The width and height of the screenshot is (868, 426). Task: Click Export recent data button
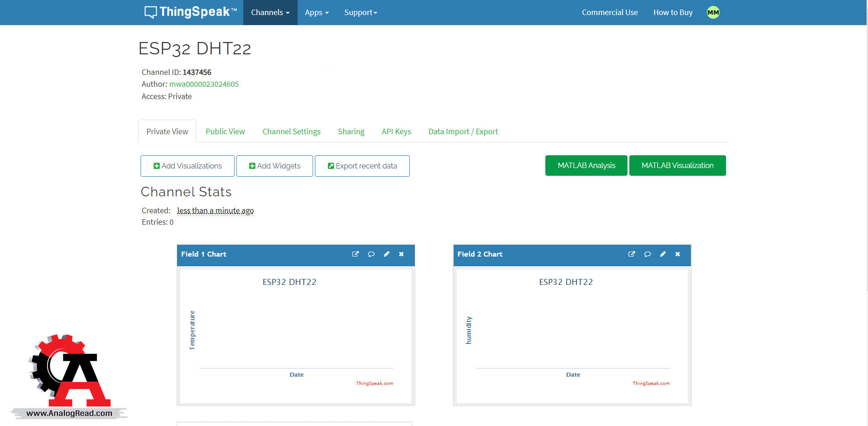tap(362, 166)
